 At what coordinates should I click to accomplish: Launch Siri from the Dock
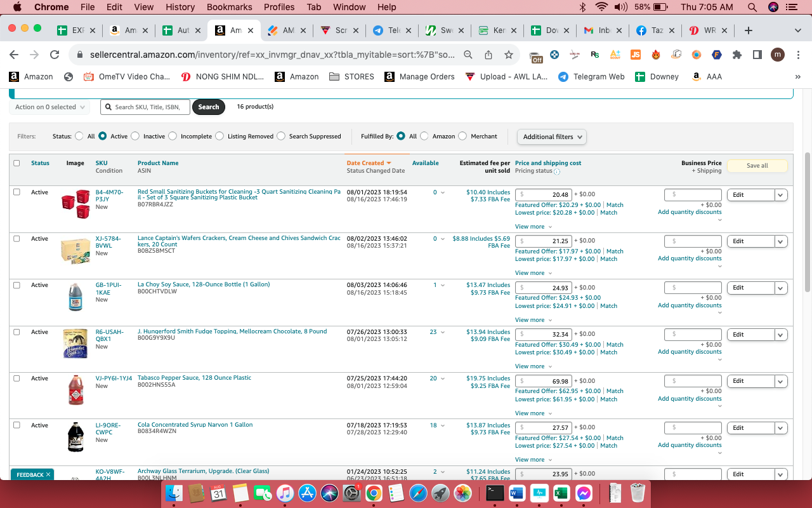pos(329,493)
